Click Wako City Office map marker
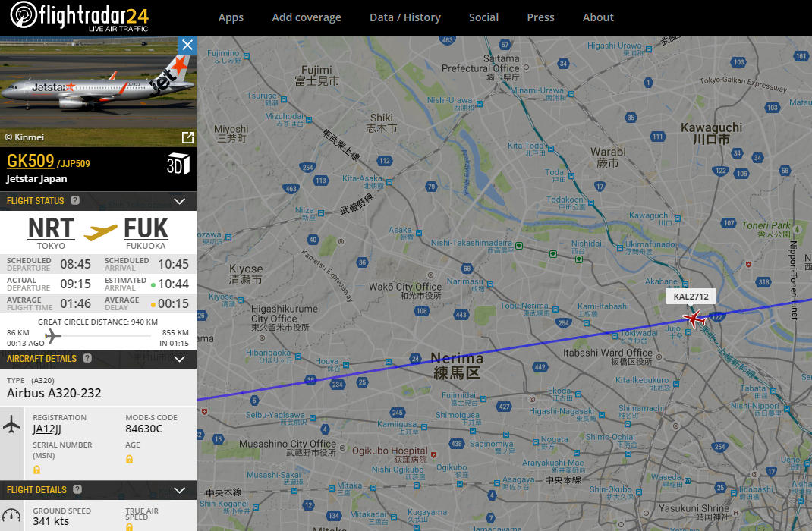The width and height of the screenshot is (812, 531). pyautogui.click(x=430, y=275)
